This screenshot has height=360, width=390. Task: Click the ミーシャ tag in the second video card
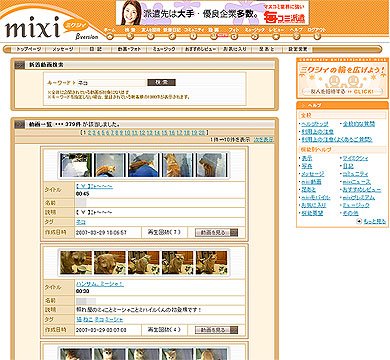[x=114, y=319]
